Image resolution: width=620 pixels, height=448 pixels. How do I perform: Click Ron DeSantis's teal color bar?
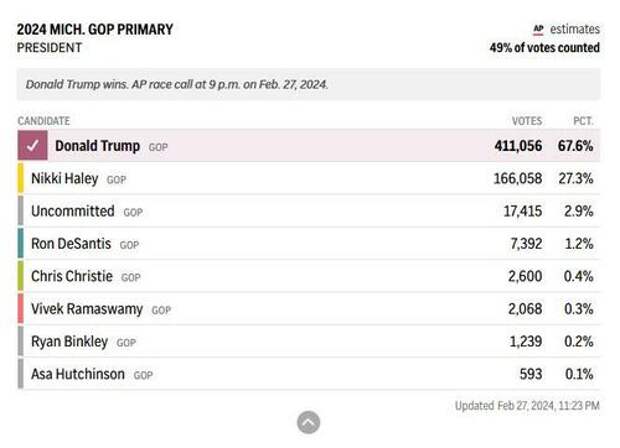pos(21,244)
